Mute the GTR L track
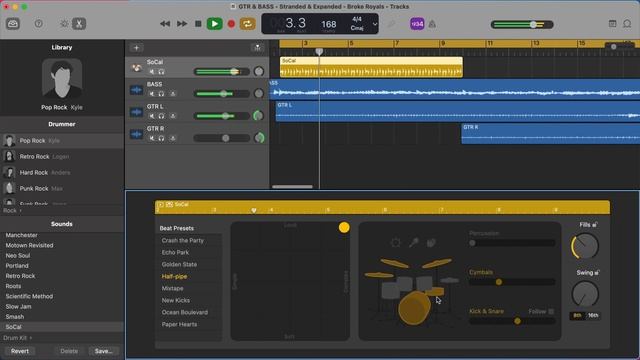This screenshot has height=360, width=640. [152, 116]
